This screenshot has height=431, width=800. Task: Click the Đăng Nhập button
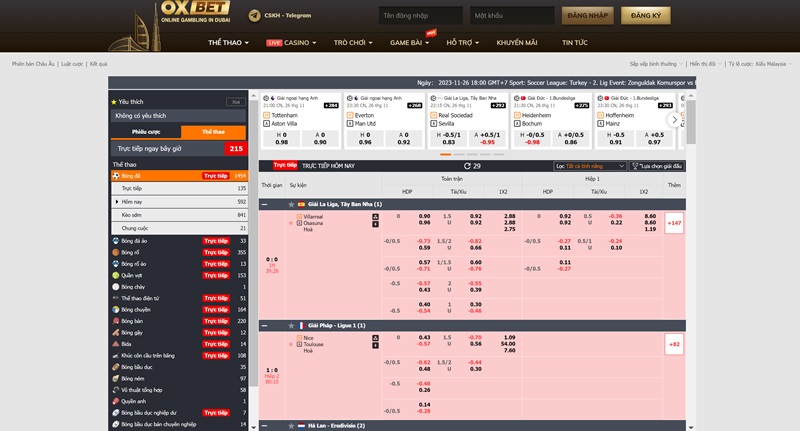pyautogui.click(x=587, y=16)
